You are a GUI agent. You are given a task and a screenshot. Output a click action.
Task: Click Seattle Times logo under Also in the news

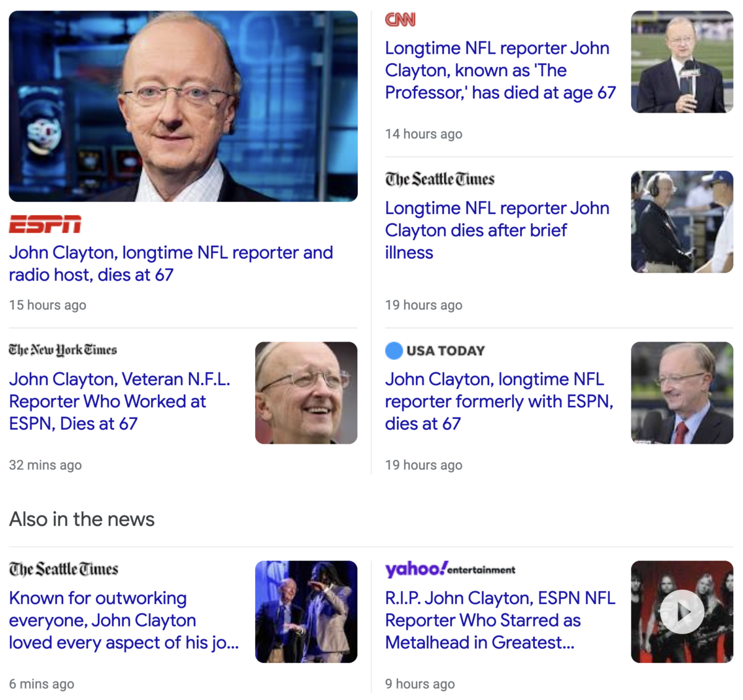pyautogui.click(x=63, y=569)
